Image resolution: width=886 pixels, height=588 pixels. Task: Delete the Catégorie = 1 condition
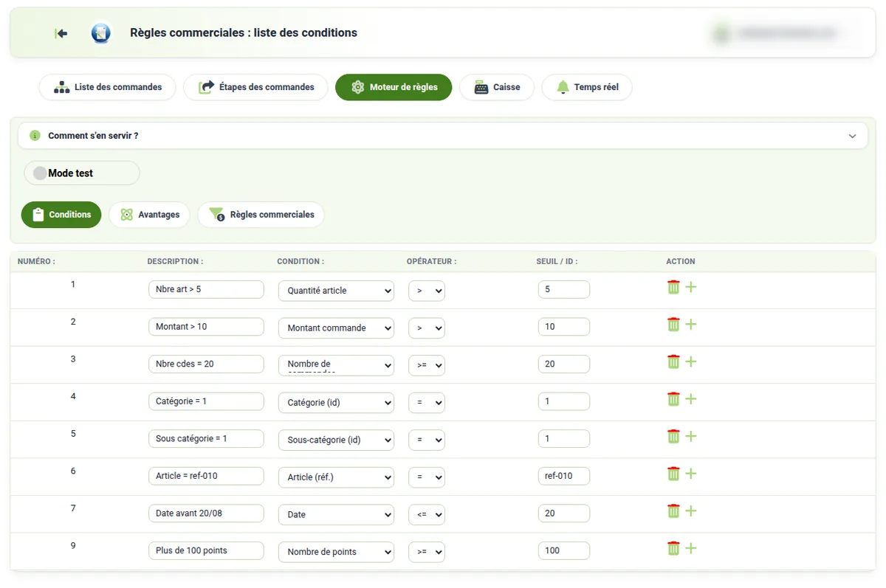(673, 399)
